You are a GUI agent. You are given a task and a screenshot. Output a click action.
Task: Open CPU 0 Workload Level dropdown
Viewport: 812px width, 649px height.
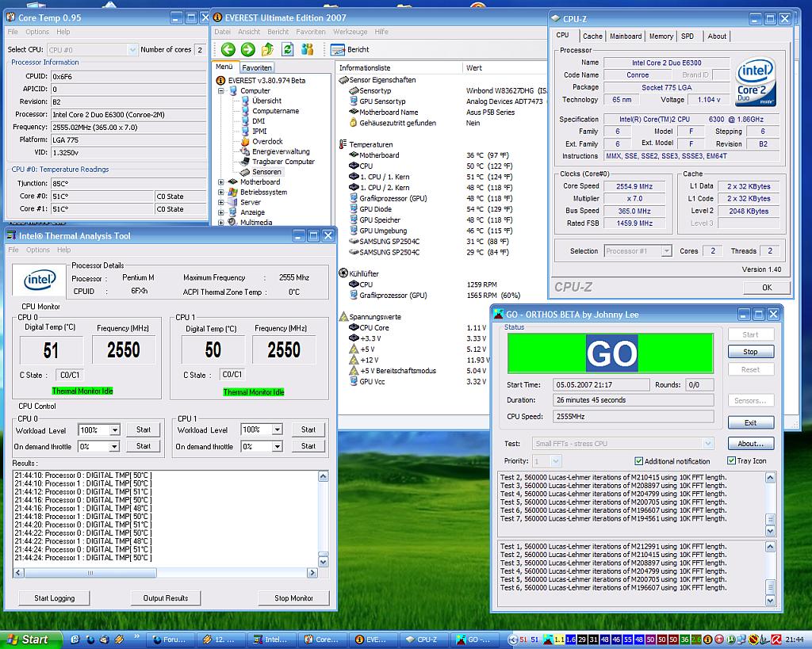(114, 430)
